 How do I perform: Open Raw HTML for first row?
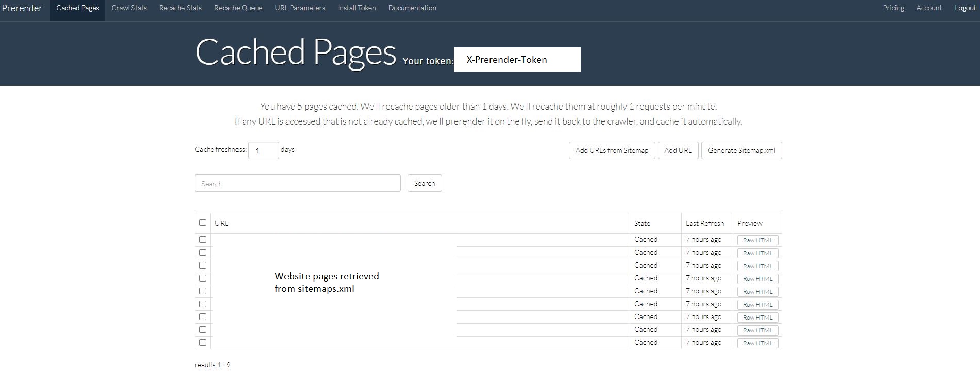click(x=757, y=240)
